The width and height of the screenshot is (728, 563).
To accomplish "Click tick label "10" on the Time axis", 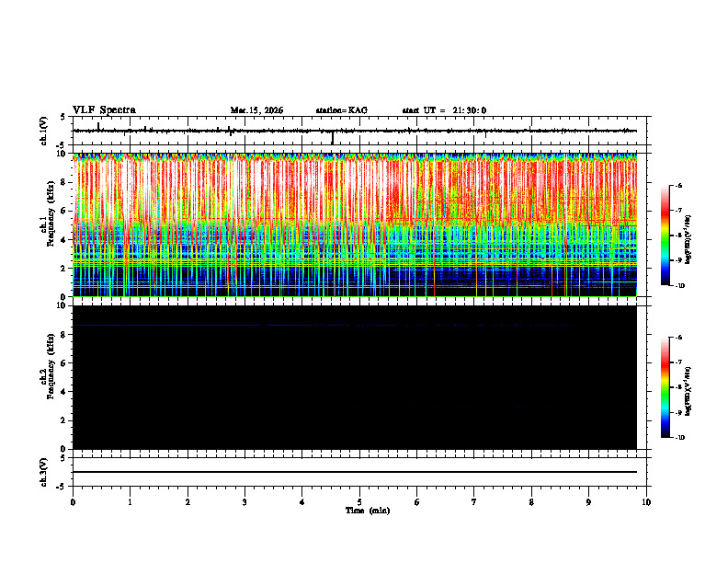I will tap(646, 502).
